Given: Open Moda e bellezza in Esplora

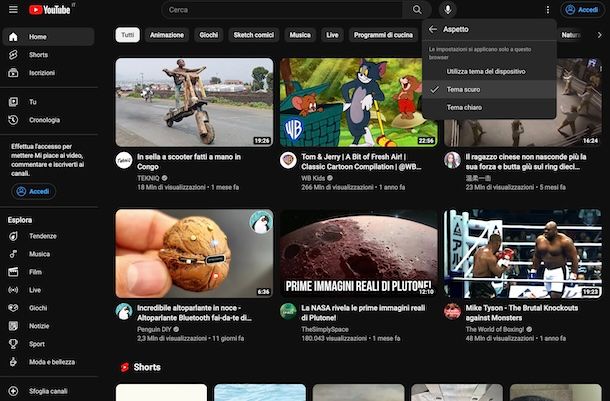Looking at the screenshot, I should click(x=48, y=362).
